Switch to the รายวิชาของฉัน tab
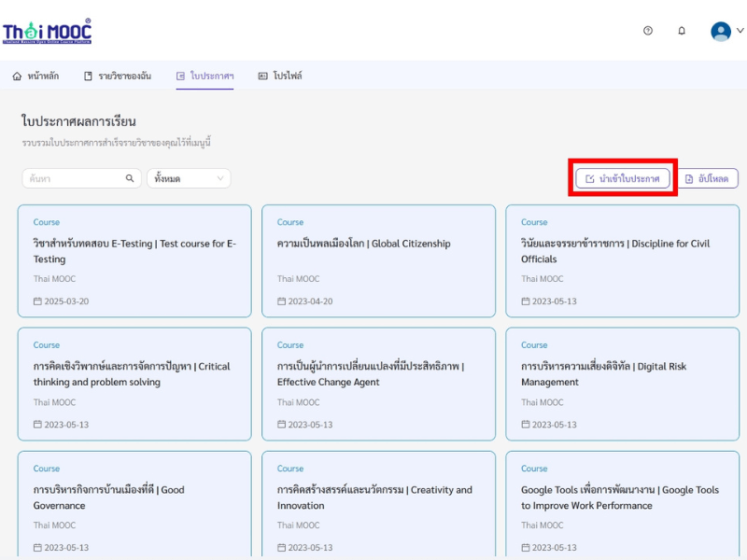 pyautogui.click(x=118, y=76)
